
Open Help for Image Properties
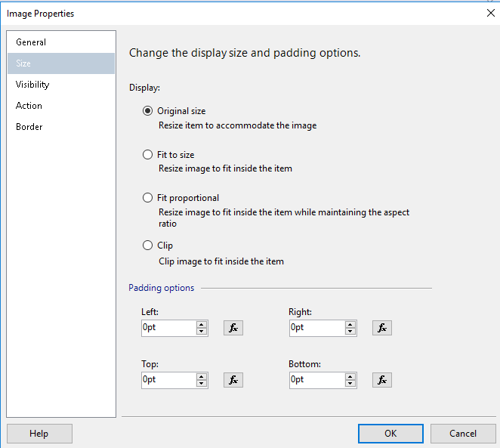point(39,434)
